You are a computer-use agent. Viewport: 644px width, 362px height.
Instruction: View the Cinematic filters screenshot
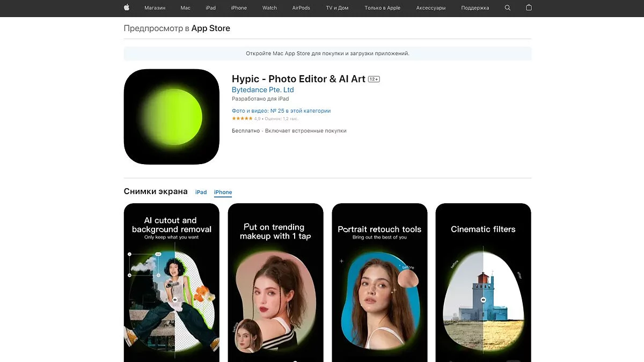[x=483, y=282]
